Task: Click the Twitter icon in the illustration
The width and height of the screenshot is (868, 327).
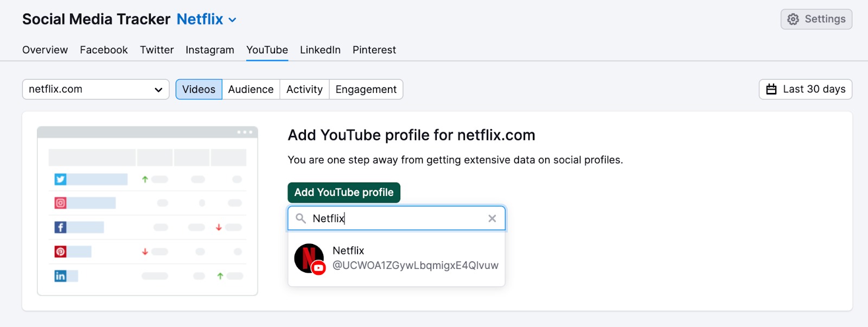Action: click(60, 179)
